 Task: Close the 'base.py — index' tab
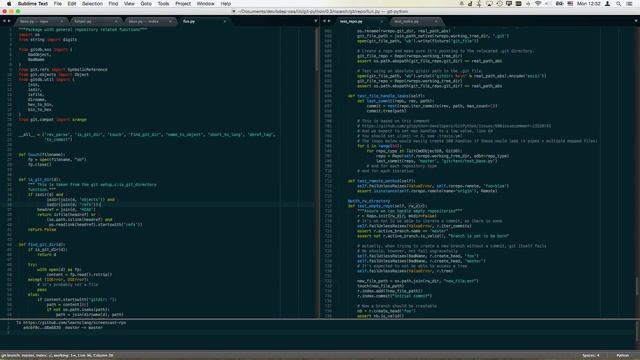tap(170, 21)
